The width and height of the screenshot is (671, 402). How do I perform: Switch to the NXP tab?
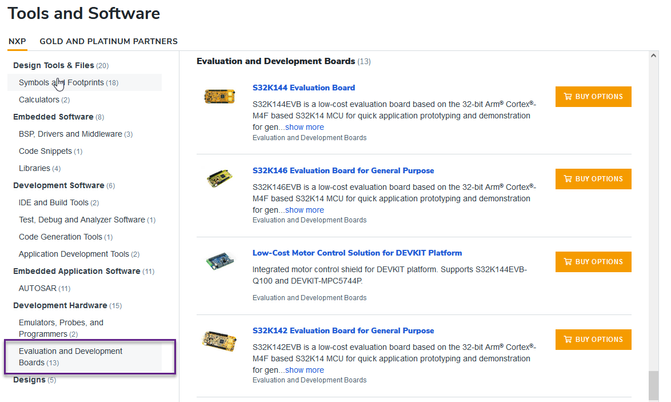click(17, 41)
